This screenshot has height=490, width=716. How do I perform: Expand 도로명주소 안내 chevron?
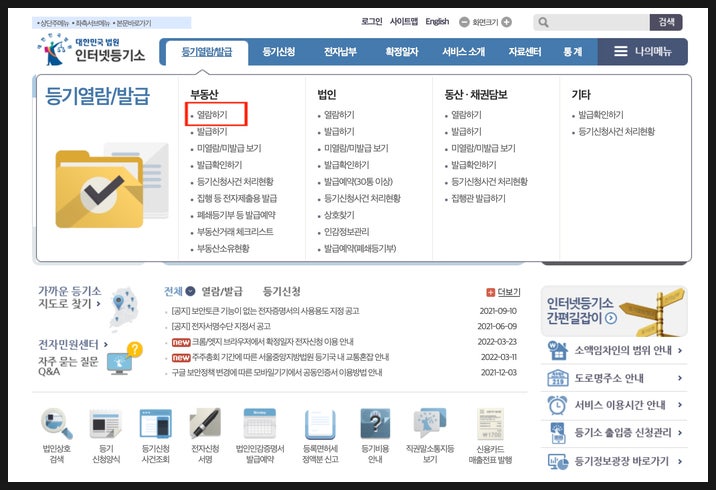pos(680,378)
